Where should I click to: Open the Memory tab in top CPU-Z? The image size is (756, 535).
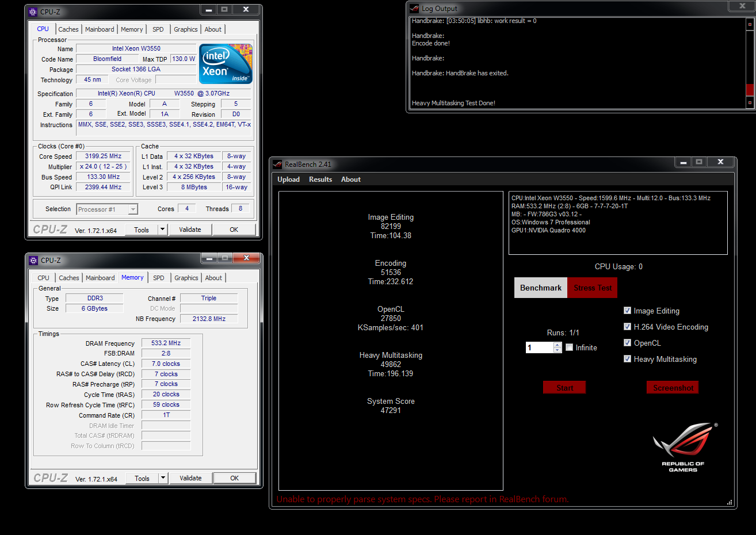(132, 29)
